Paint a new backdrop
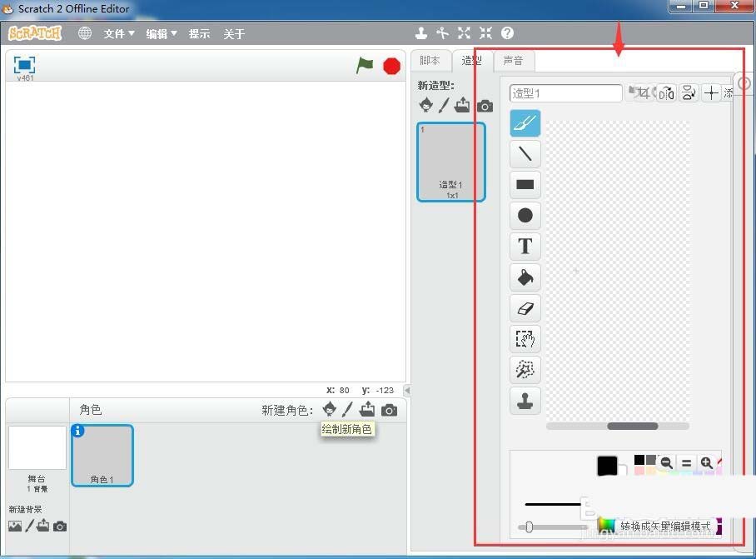The image size is (756, 559). [x=29, y=526]
